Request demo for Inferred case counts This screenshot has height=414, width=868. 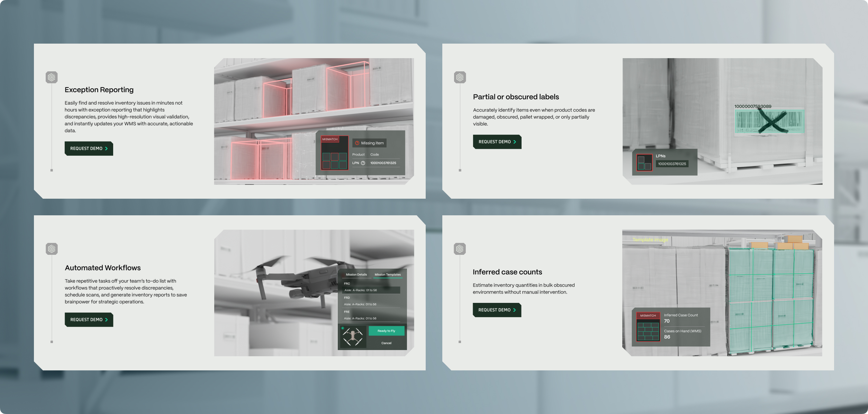[497, 310]
